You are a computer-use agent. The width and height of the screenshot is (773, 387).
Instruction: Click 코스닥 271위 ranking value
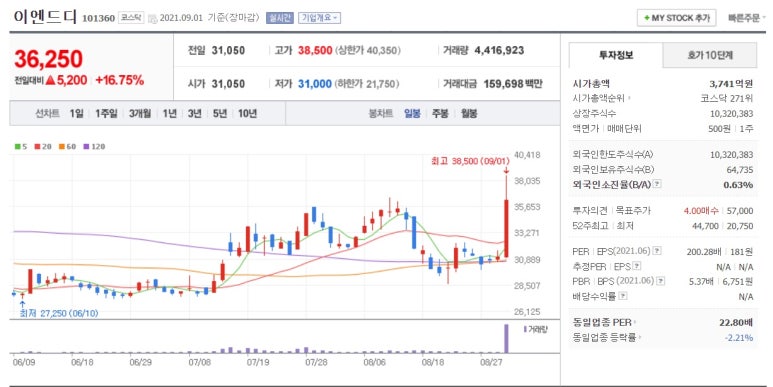[727, 99]
